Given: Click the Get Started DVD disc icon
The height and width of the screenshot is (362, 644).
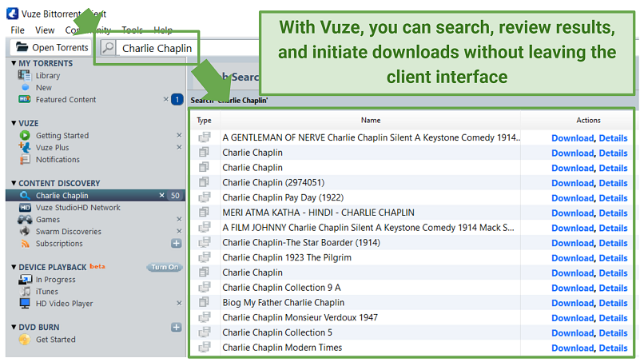Looking at the screenshot, I should [x=25, y=340].
